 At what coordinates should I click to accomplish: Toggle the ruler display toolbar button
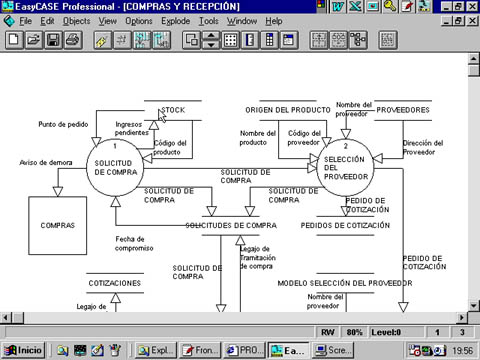[x=250, y=40]
